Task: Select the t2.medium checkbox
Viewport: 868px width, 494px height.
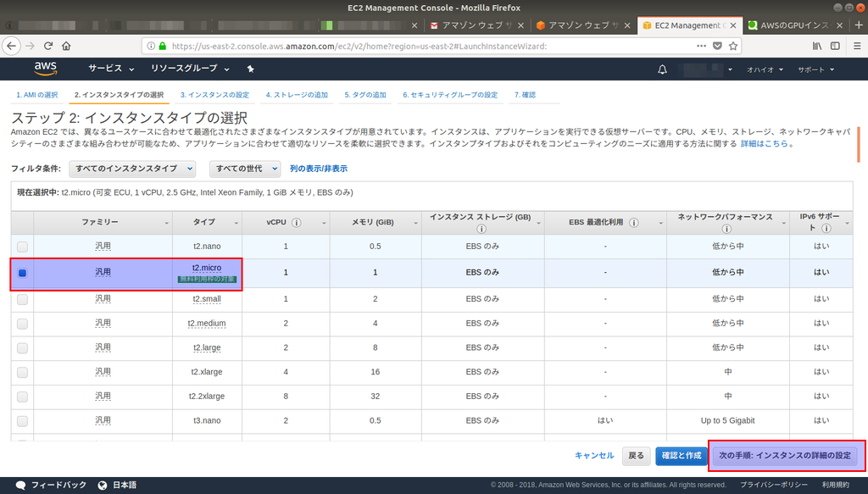Action: pos(22,324)
